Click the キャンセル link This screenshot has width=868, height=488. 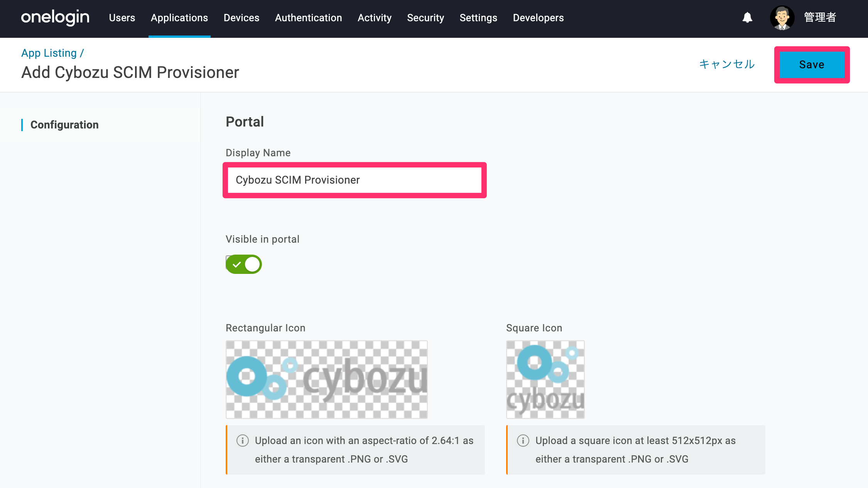point(727,64)
